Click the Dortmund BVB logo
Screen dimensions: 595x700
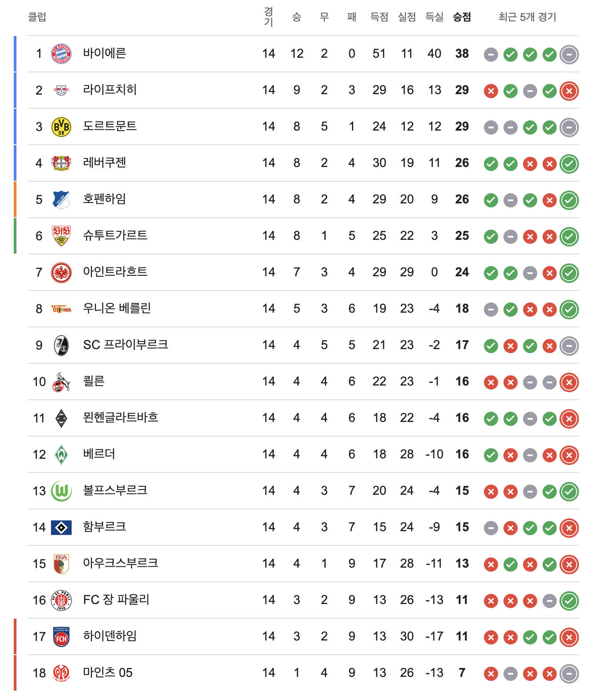click(61, 127)
